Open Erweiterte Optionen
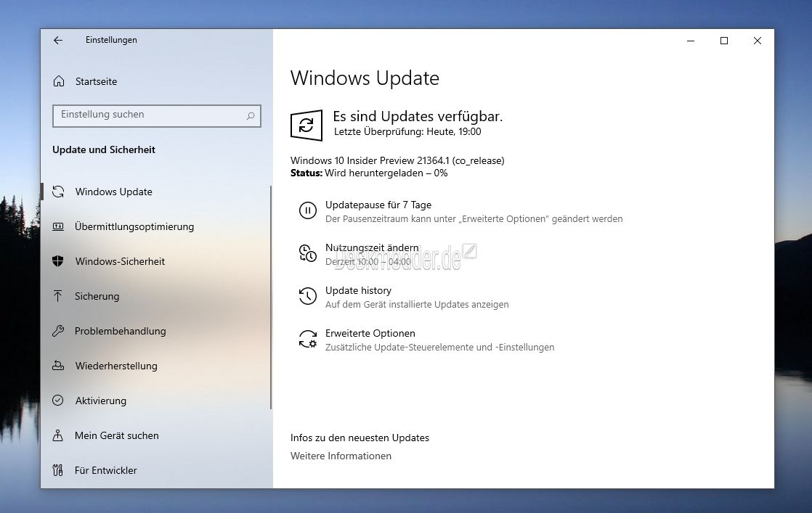 tap(370, 334)
